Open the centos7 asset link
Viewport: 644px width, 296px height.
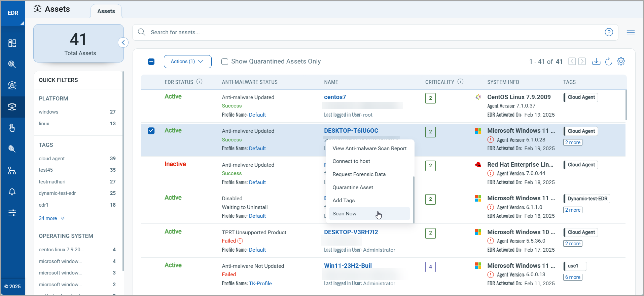(335, 97)
